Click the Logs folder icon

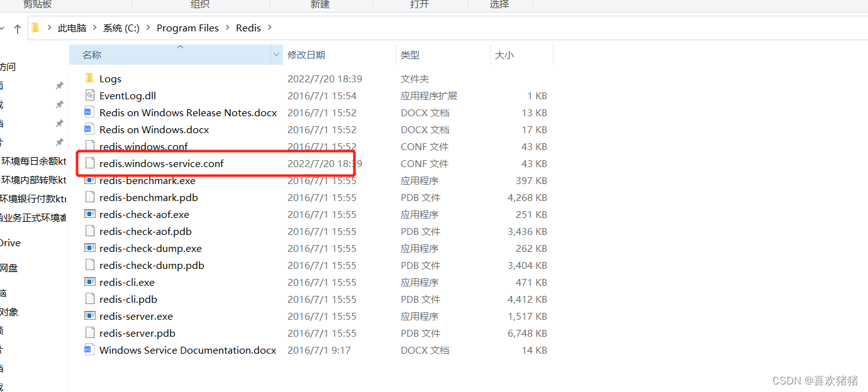89,79
